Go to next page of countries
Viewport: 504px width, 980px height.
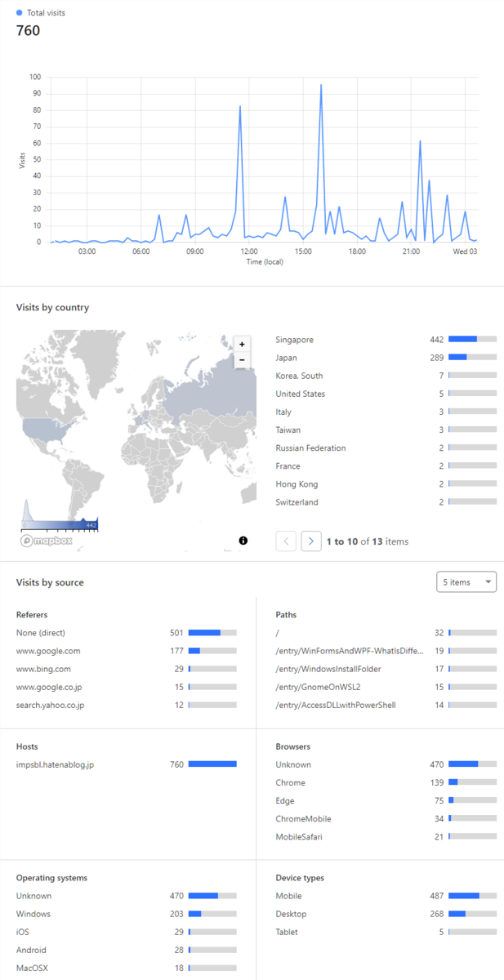point(311,541)
